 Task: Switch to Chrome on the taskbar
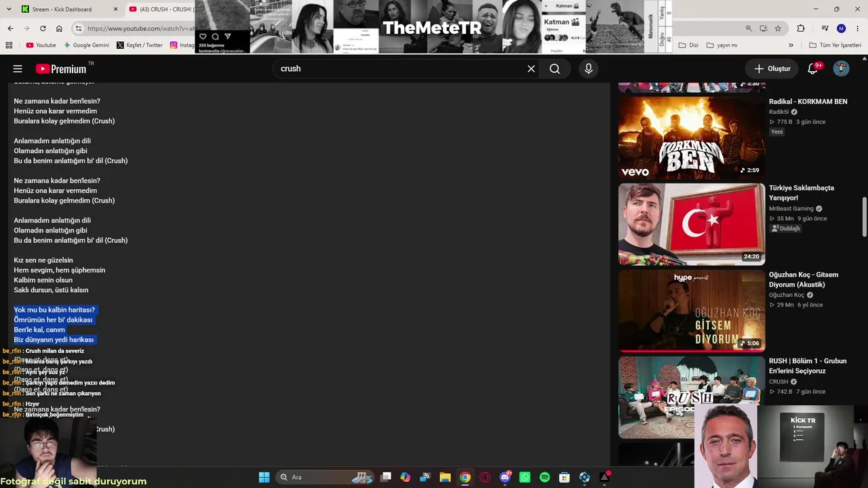click(465, 477)
